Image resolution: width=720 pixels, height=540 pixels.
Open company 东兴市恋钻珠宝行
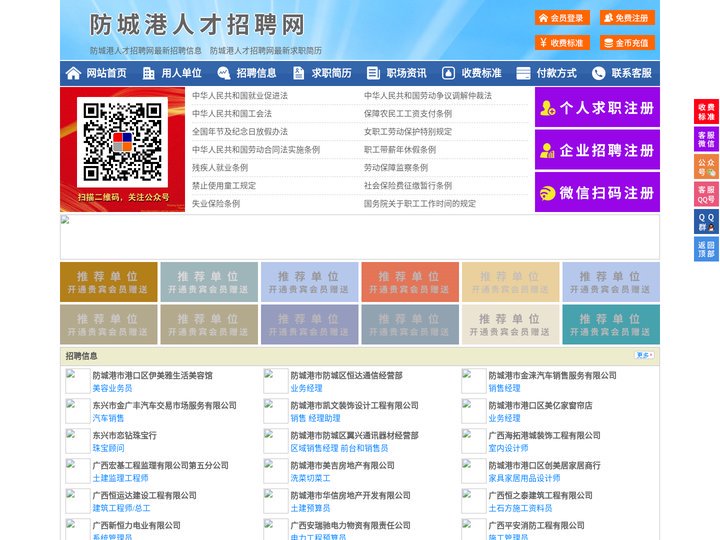[124, 435]
